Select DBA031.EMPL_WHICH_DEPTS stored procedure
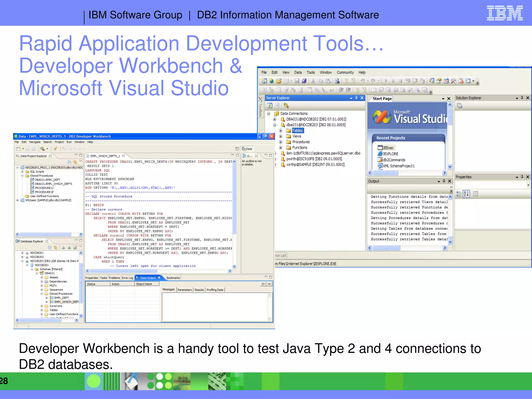This screenshot has width=532, height=399. point(51,184)
